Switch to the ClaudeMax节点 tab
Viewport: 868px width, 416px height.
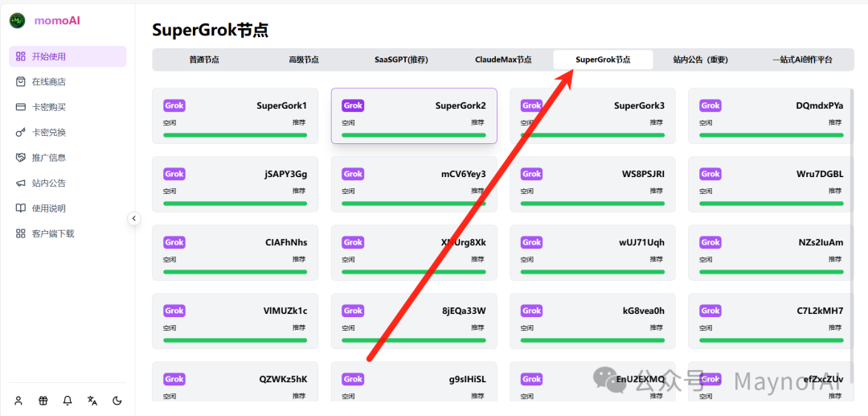(x=502, y=60)
